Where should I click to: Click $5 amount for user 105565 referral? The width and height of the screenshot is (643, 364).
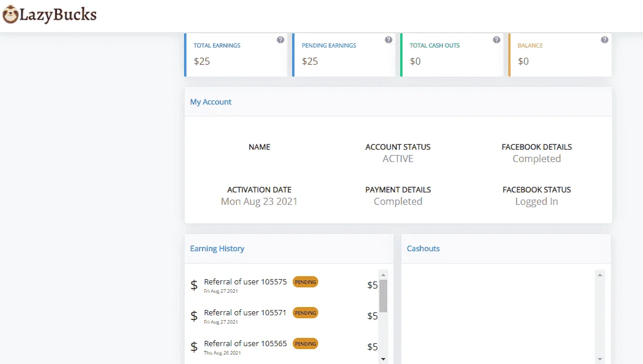(x=372, y=347)
